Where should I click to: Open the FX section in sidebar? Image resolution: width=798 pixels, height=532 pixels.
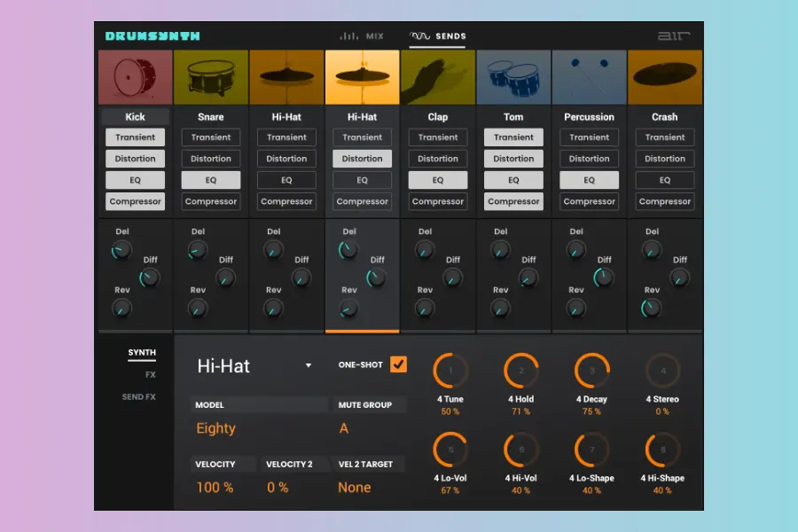(150, 375)
